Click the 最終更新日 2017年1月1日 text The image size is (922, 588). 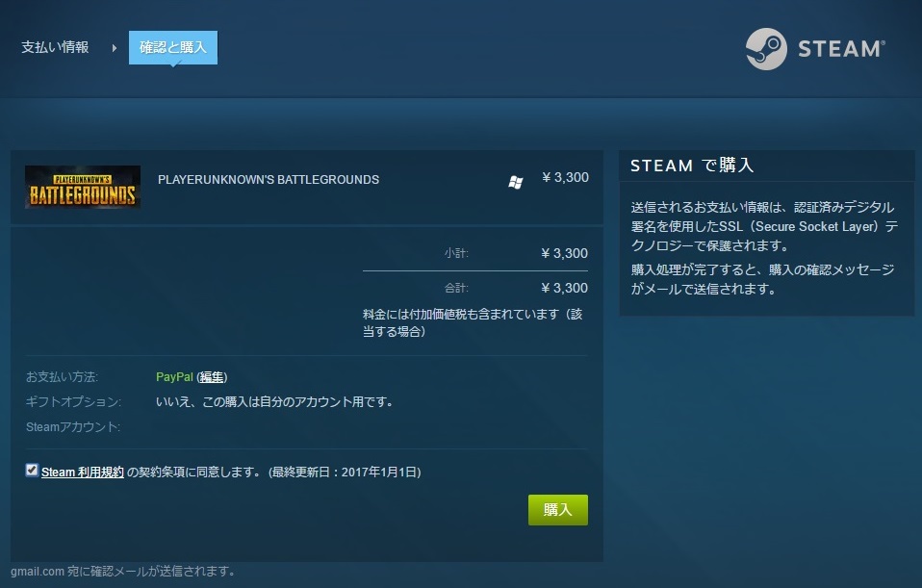[345, 473]
